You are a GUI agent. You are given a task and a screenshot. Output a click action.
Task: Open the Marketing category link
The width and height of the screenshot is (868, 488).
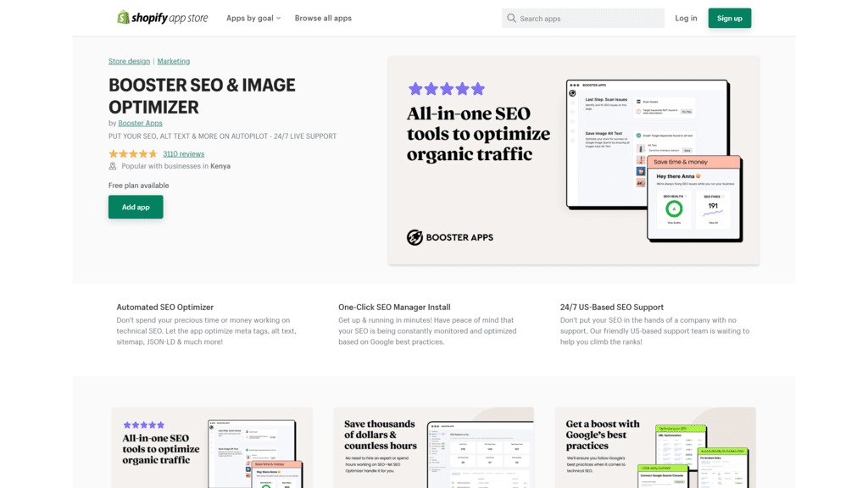[x=173, y=61]
